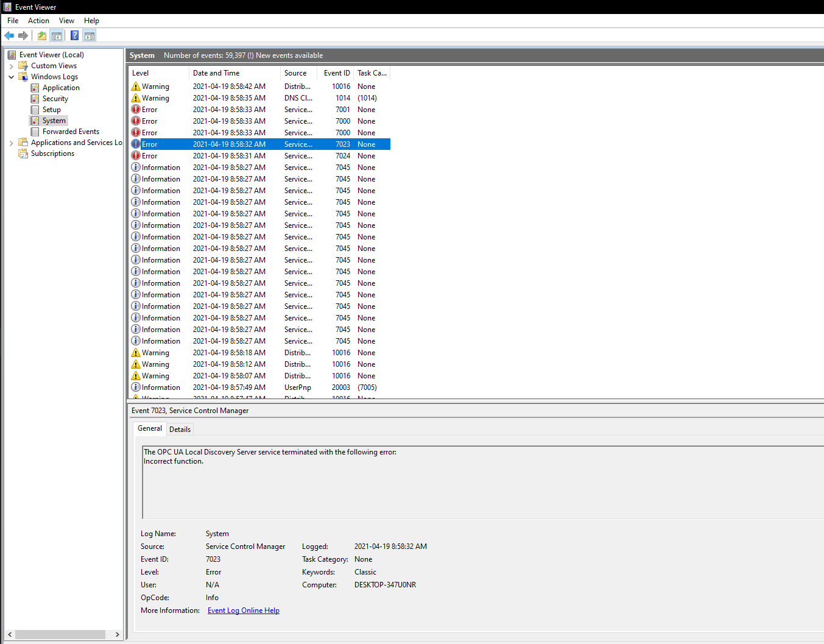The height and width of the screenshot is (644, 824).
Task: Collapse the Windows Logs node
Action: coord(11,77)
